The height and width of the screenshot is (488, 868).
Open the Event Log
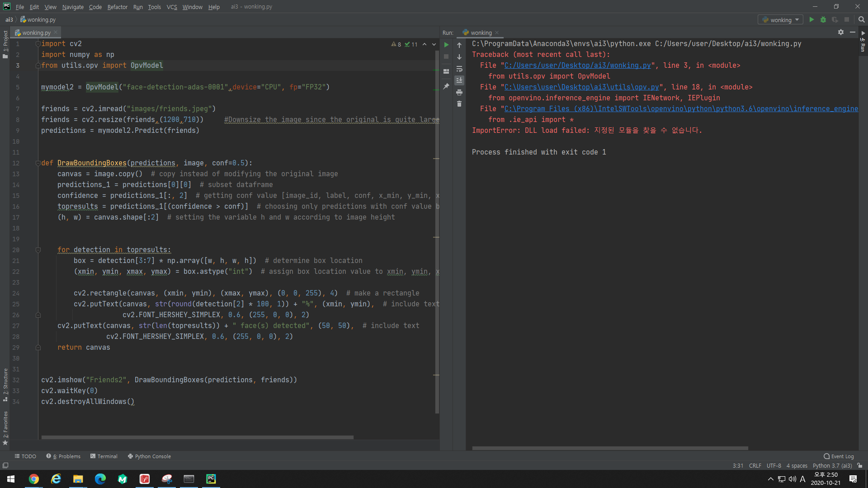(x=839, y=456)
